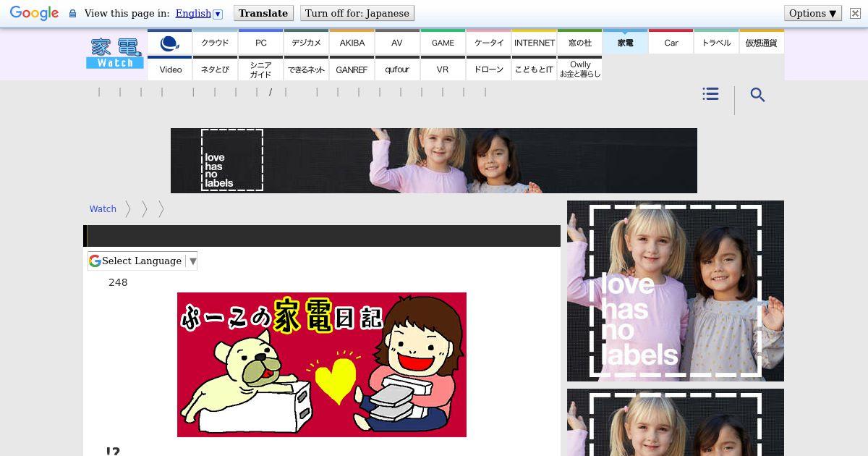Go to the クラウド tab

pos(215,43)
